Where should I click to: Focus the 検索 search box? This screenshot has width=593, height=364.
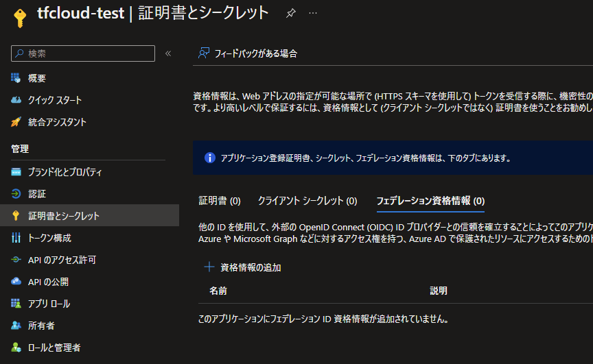click(x=83, y=53)
